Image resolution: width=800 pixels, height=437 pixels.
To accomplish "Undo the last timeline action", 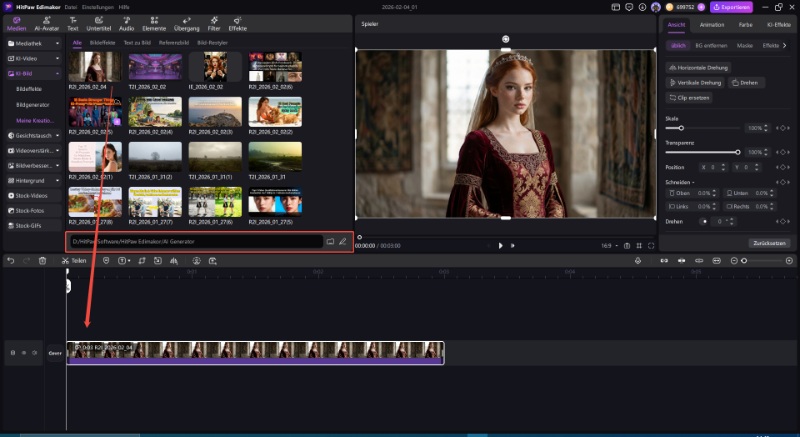I will pyautogui.click(x=10, y=260).
